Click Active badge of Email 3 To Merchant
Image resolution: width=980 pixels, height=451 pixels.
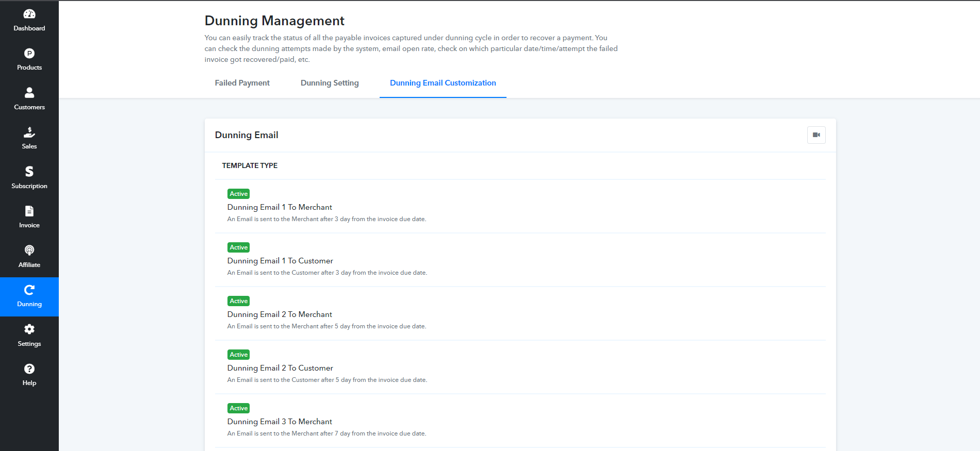click(238, 408)
